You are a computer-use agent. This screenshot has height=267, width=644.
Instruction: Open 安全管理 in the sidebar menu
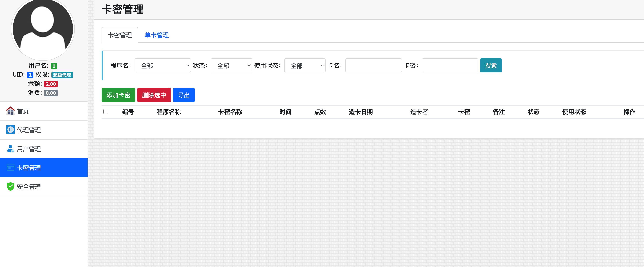pos(44,187)
